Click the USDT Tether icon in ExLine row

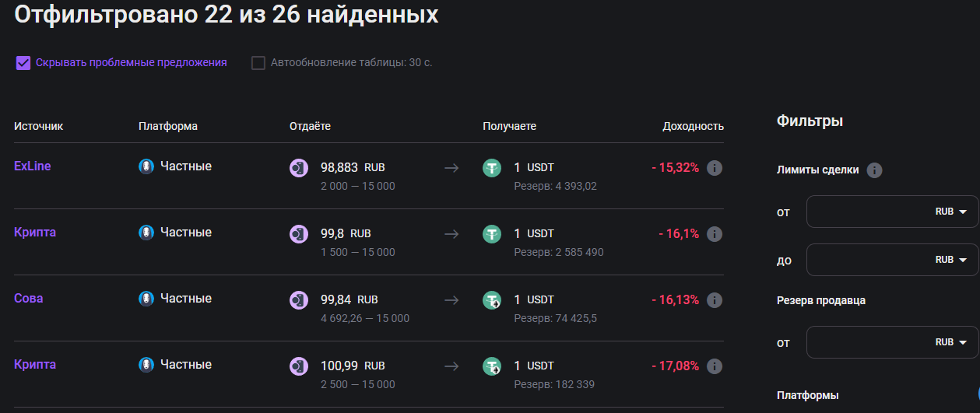(x=492, y=168)
